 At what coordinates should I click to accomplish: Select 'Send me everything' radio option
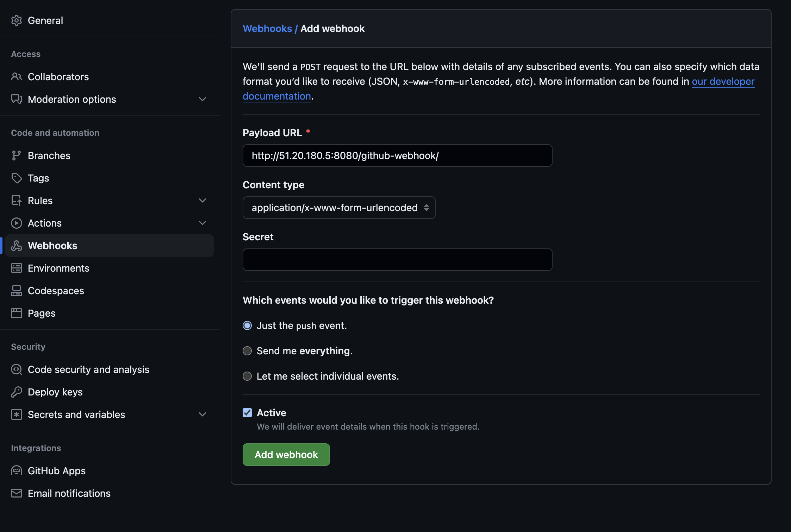click(x=247, y=351)
